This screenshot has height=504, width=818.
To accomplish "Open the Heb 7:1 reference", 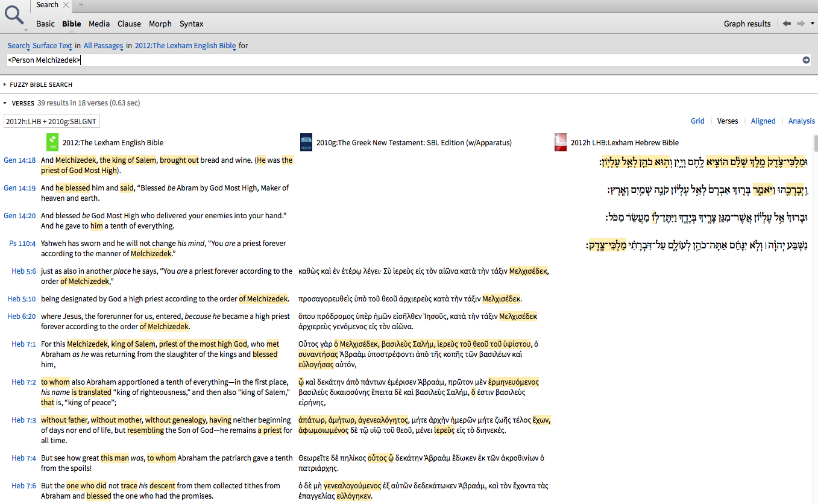I will point(24,344).
